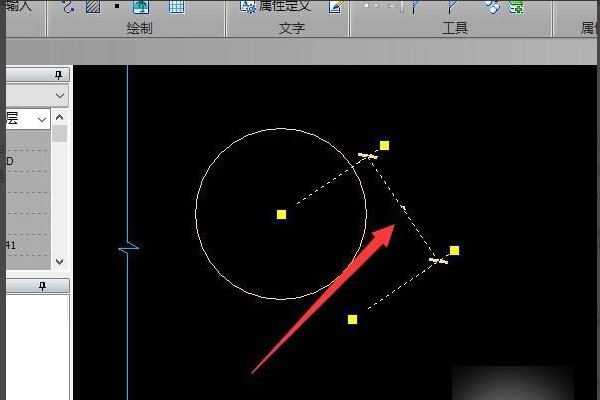Image resolution: width=600 pixels, height=400 pixels.
Task: Pin the upper side panel
Action: pyautogui.click(x=58, y=75)
